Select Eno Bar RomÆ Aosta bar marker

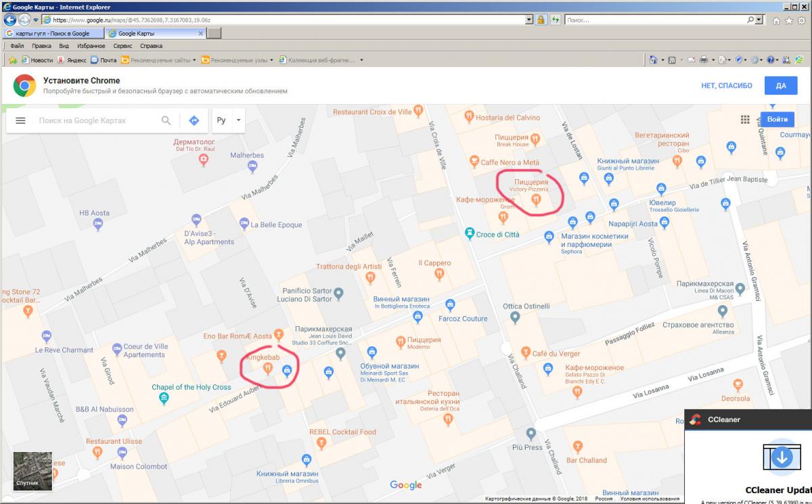pos(278,336)
